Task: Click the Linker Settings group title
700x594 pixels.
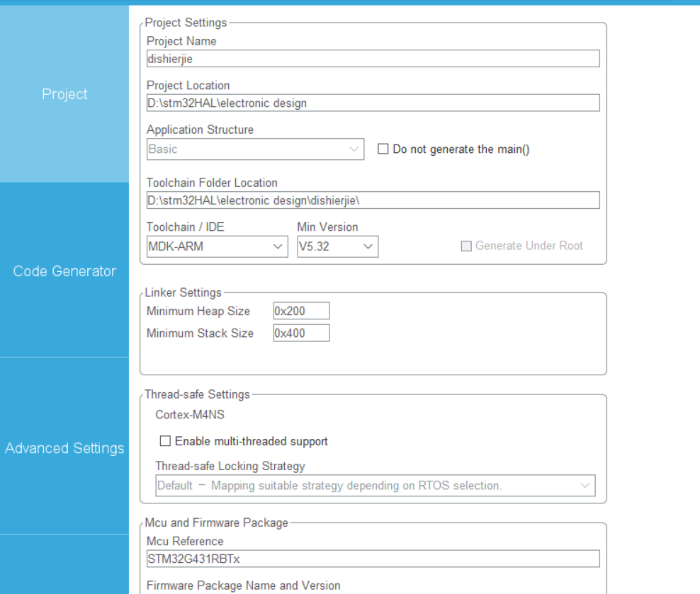Action: pyautogui.click(x=183, y=292)
